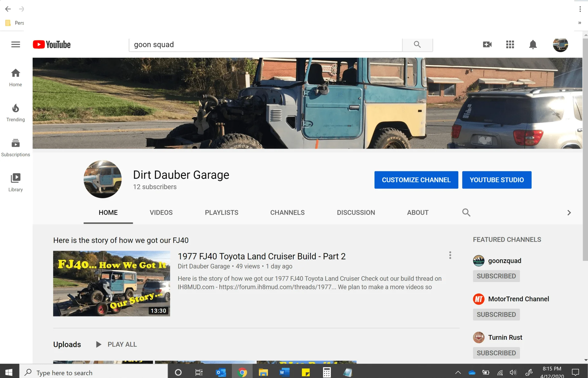Screen dimensions: 588x378
Task: Toggle MotorTrend Channel Subscribed button
Action: [x=496, y=314]
